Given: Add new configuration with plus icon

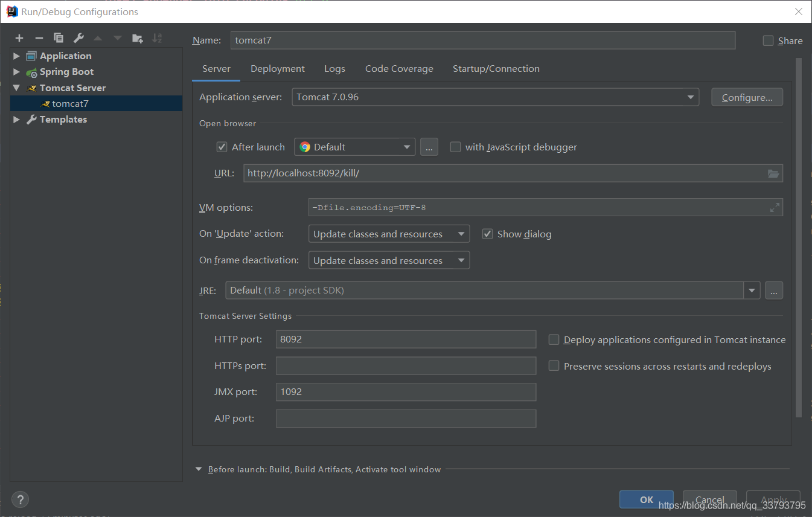Looking at the screenshot, I should 19,38.
